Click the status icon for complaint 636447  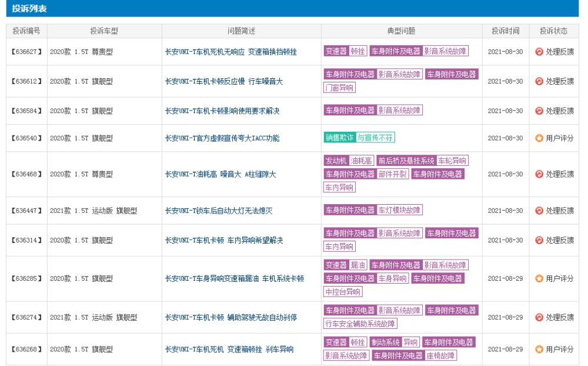pyautogui.click(x=539, y=211)
